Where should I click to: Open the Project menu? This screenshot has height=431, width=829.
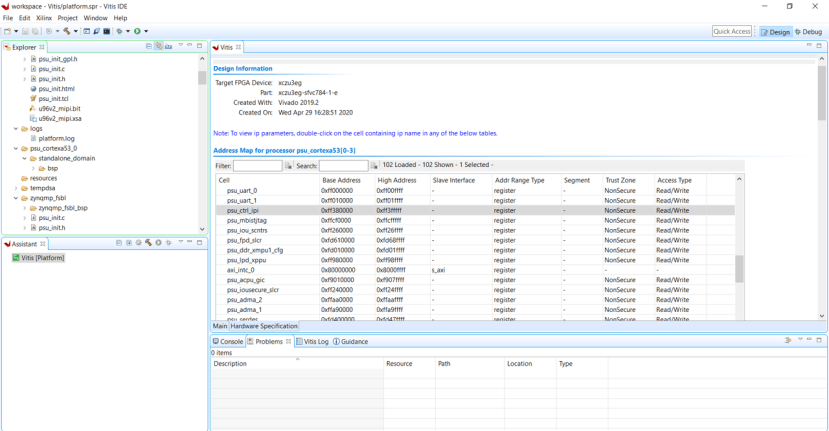click(68, 18)
